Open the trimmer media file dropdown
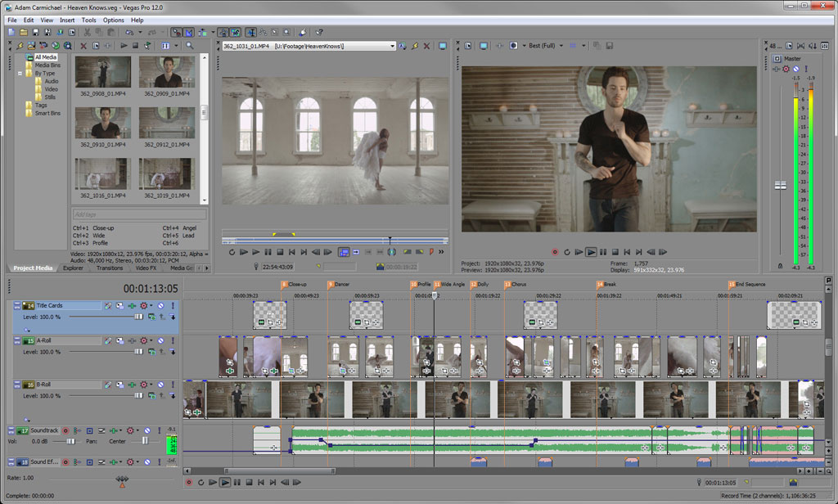The image size is (838, 504). click(x=392, y=46)
